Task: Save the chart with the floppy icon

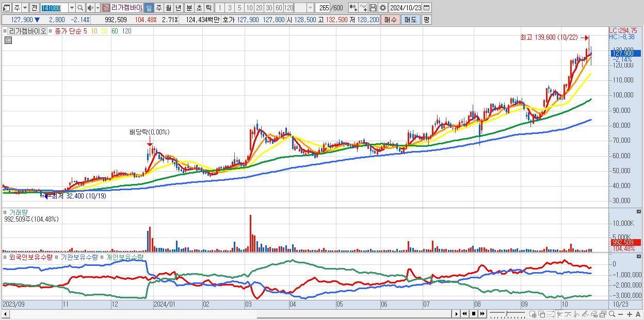Action: 373,8
